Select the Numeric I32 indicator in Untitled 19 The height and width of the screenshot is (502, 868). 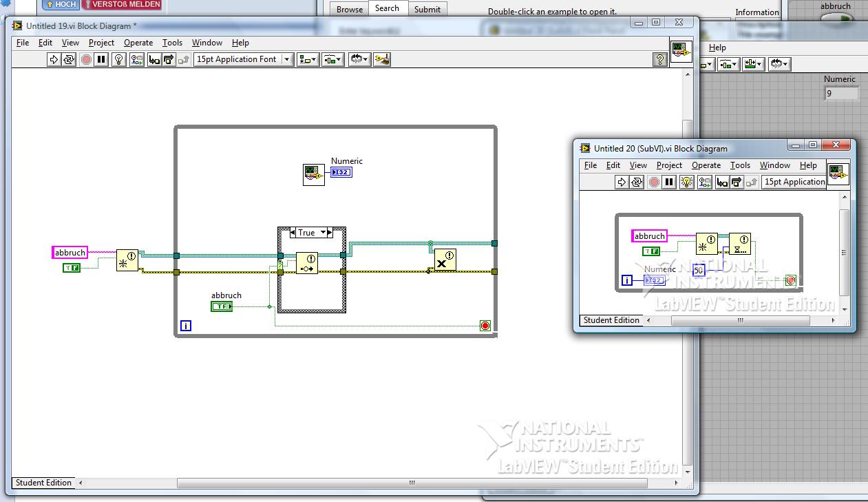tap(341, 172)
